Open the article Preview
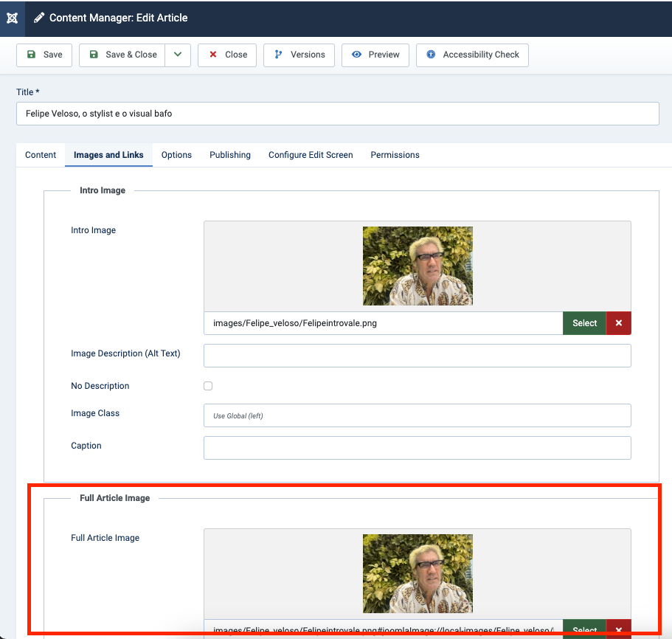672x639 pixels. (375, 55)
